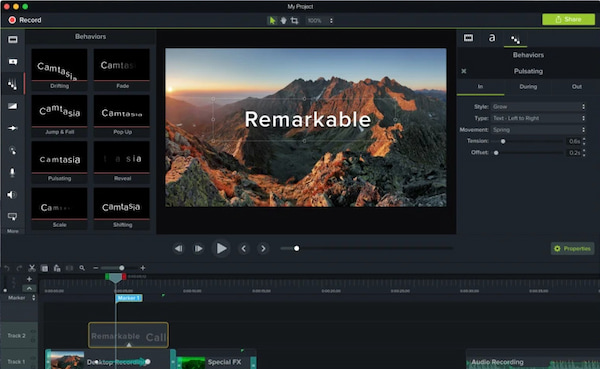
Task: Expand behaviors triangle on Remarkable clip
Action: click(129, 345)
